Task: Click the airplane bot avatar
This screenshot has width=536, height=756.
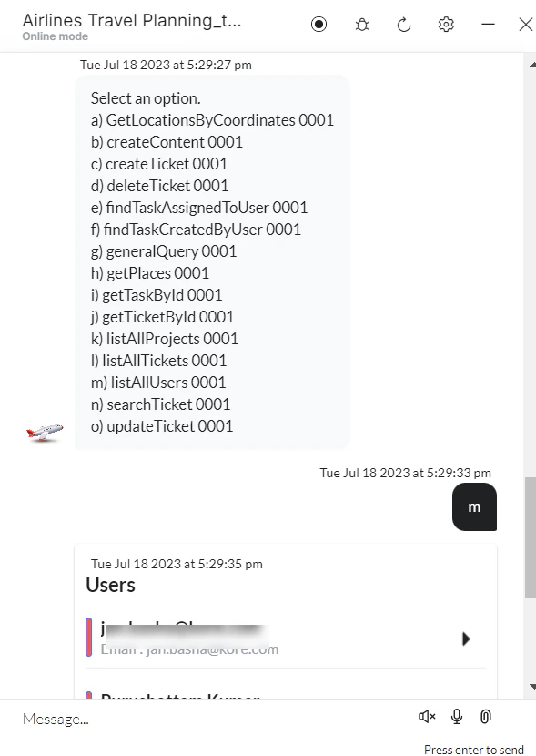Action: click(43, 430)
